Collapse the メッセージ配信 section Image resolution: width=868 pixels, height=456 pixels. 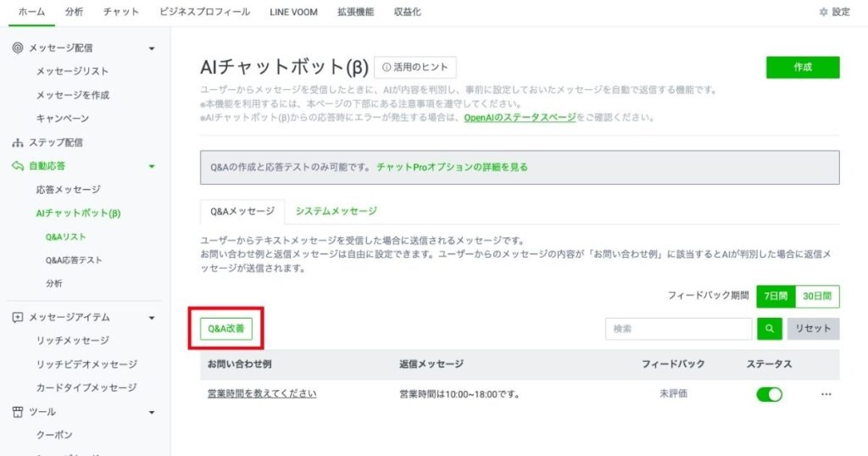[152, 48]
